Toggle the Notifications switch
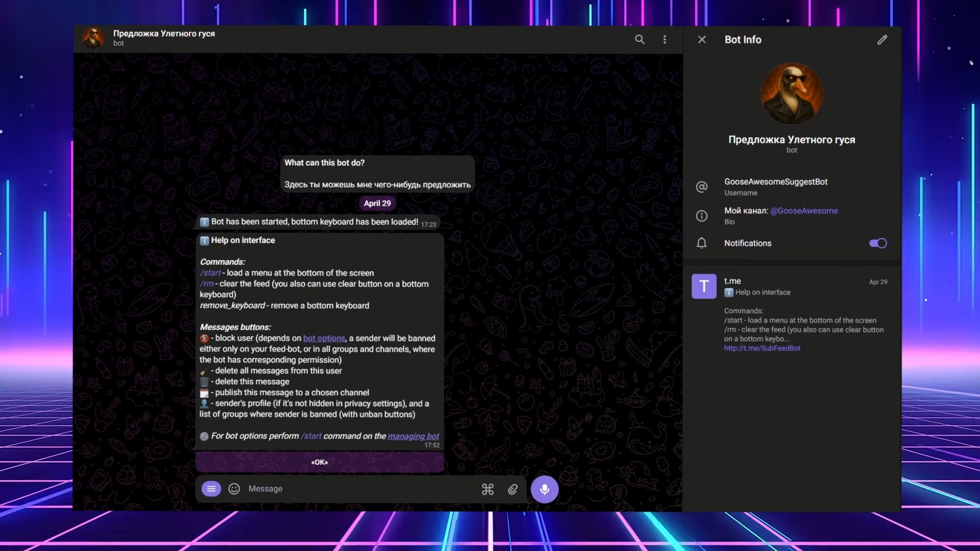 (878, 243)
